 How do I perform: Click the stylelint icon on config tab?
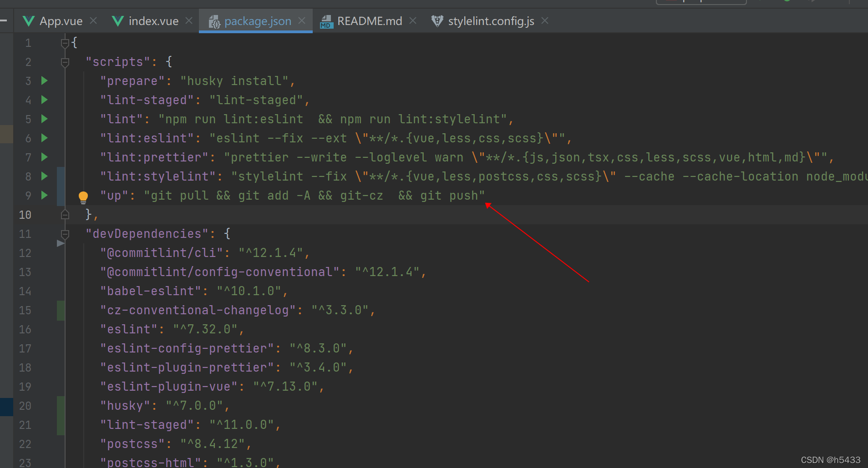[437, 21]
